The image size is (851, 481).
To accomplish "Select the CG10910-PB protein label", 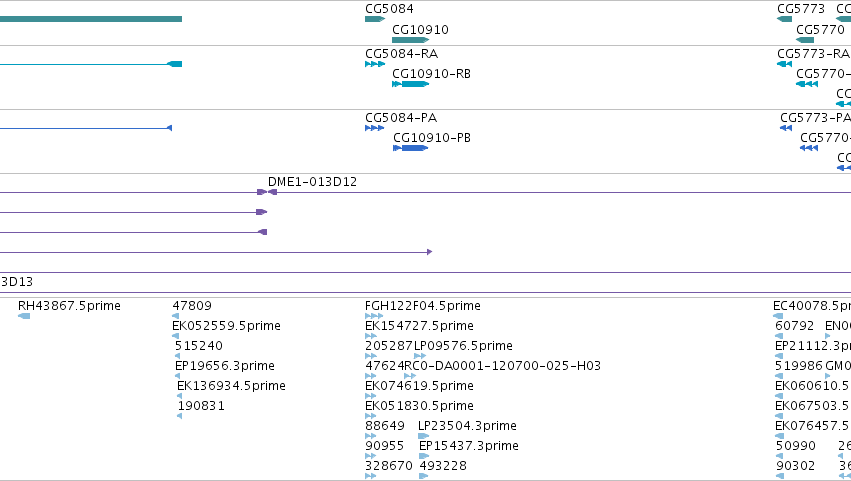I will coord(431,138).
